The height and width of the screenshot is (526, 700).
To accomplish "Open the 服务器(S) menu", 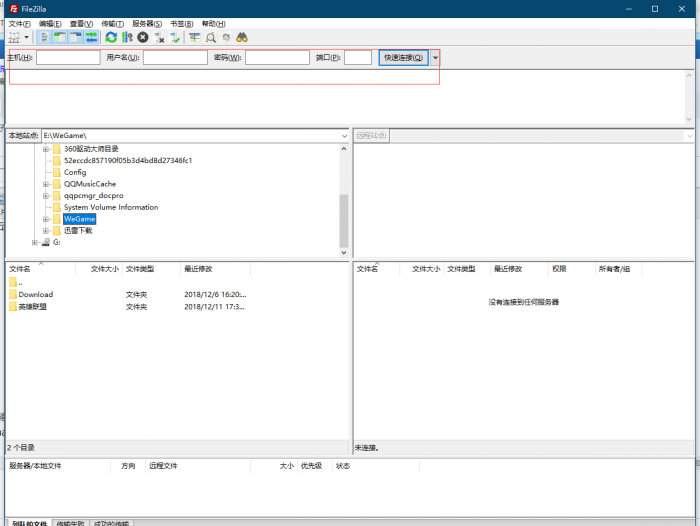I will (x=147, y=23).
